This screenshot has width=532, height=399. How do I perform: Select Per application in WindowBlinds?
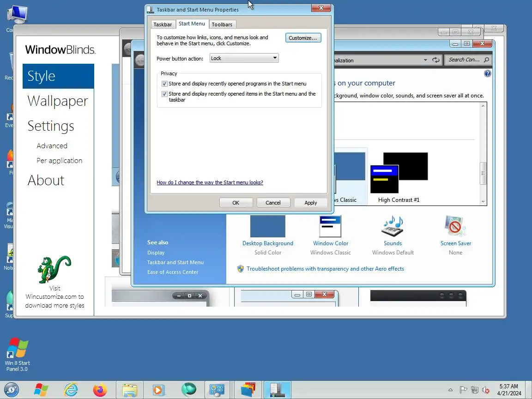tap(60, 161)
